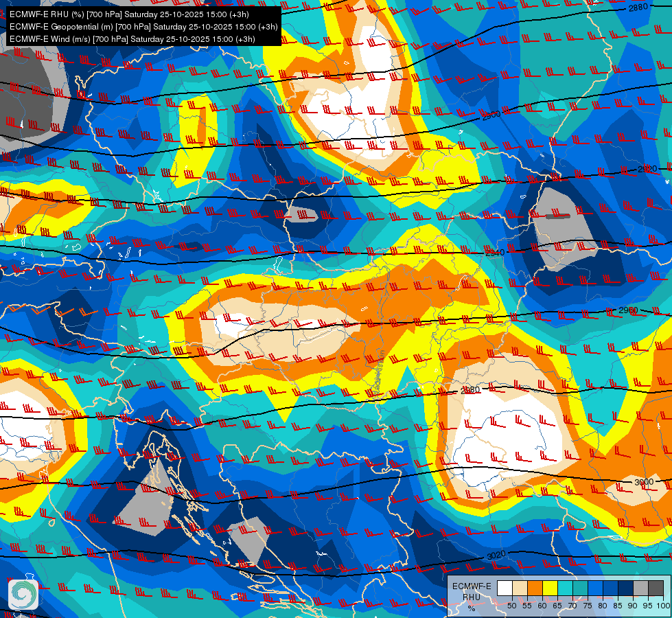672x618 pixels.
Task: Click the legend value 90
Action: click(x=633, y=606)
